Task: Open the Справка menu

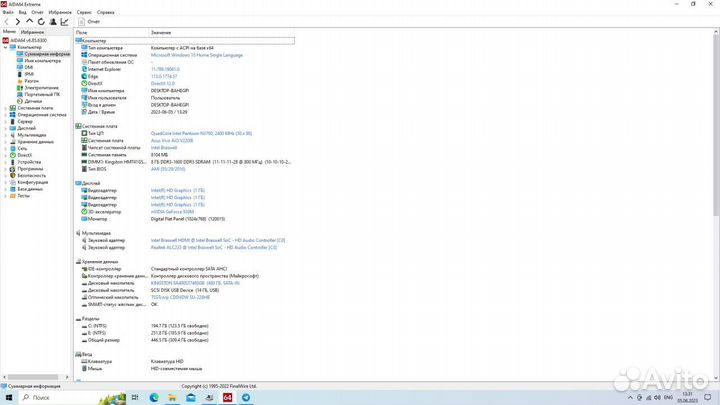Action: pos(106,12)
